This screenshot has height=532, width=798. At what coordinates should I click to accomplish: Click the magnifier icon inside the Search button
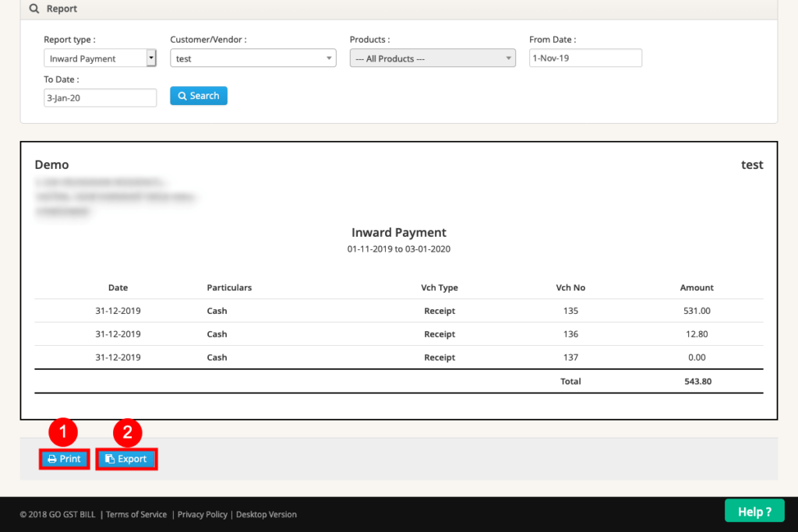pyautogui.click(x=182, y=95)
